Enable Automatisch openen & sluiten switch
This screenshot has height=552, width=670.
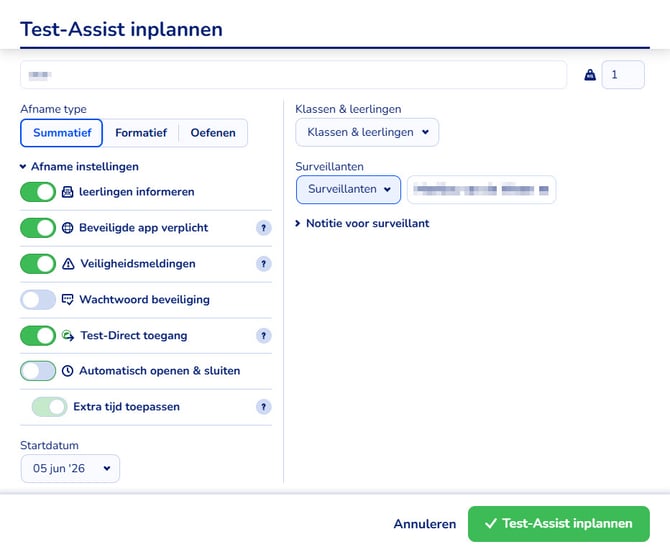click(x=38, y=371)
